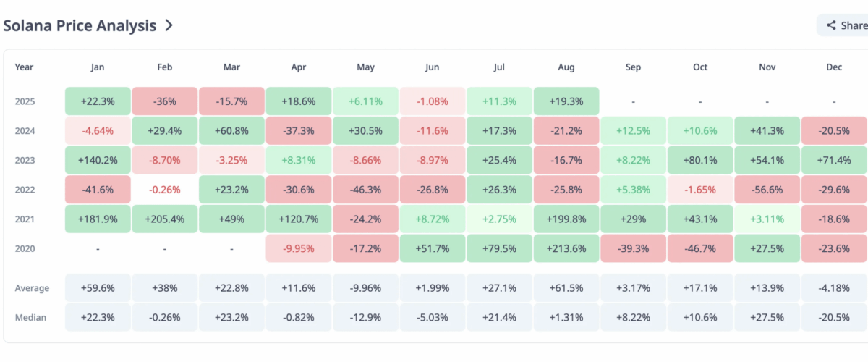The width and height of the screenshot is (868, 362).
Task: Click the 2025 January +22.3% cell
Action: coord(98,101)
